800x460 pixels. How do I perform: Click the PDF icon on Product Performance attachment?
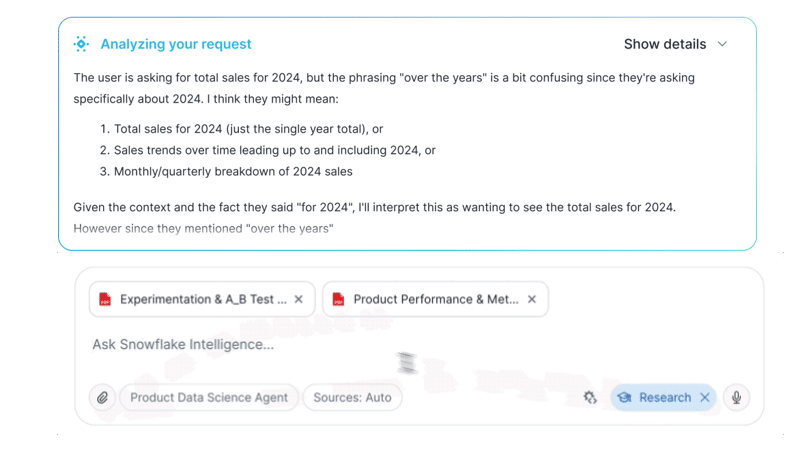[338, 299]
